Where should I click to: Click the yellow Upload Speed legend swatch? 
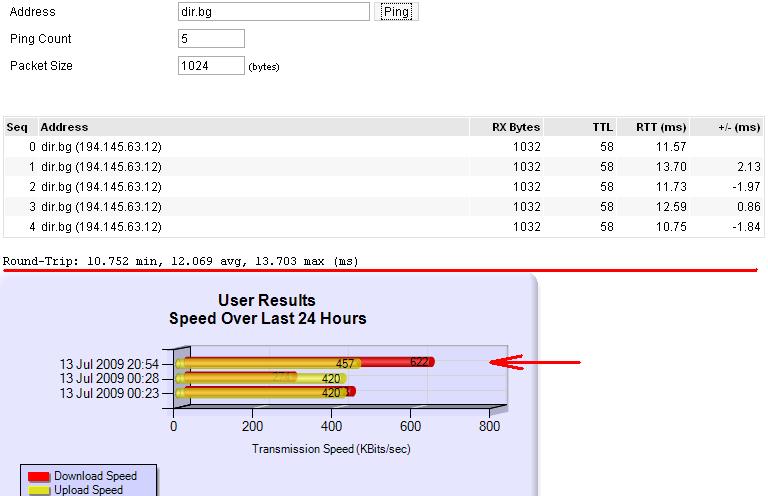[38, 490]
